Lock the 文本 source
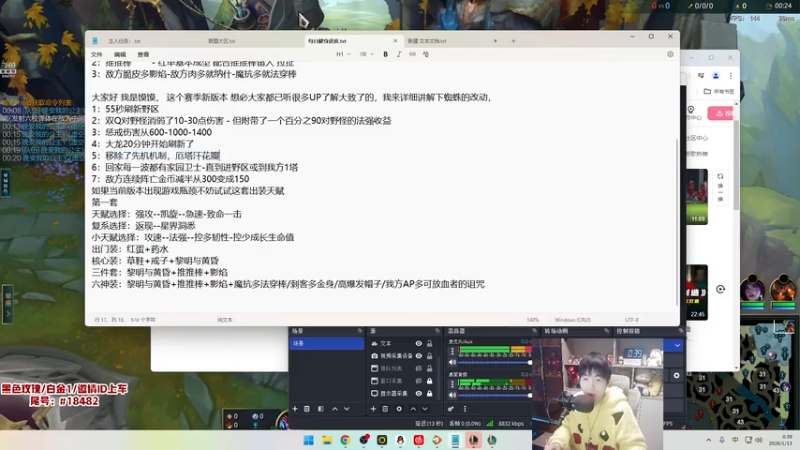Viewport: 800px width, 450px height. tap(430, 343)
